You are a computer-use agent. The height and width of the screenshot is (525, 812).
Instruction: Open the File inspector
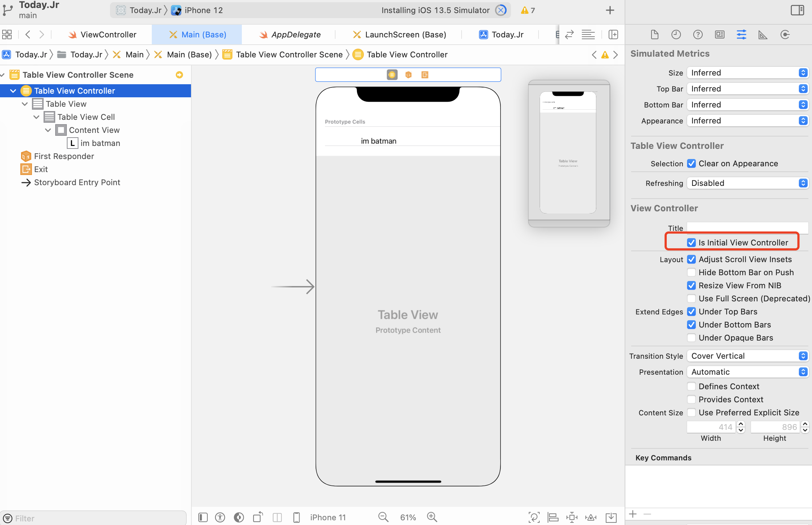click(655, 34)
